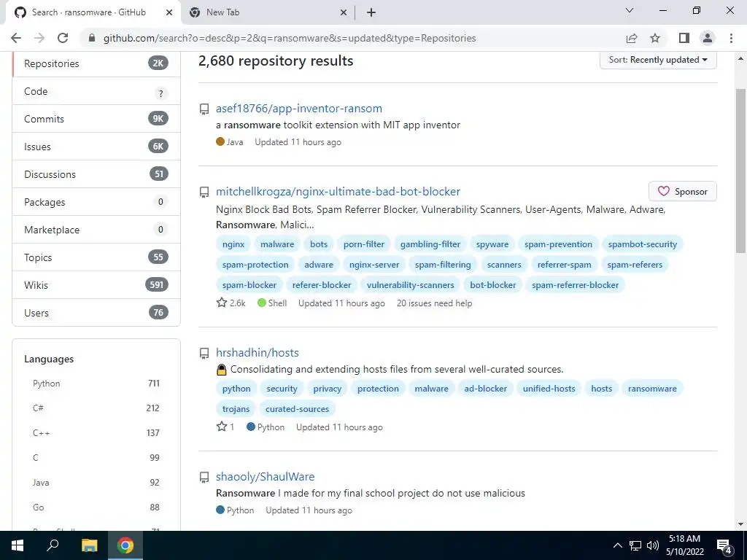Select Marketplace filter in sidebar

[97, 230]
